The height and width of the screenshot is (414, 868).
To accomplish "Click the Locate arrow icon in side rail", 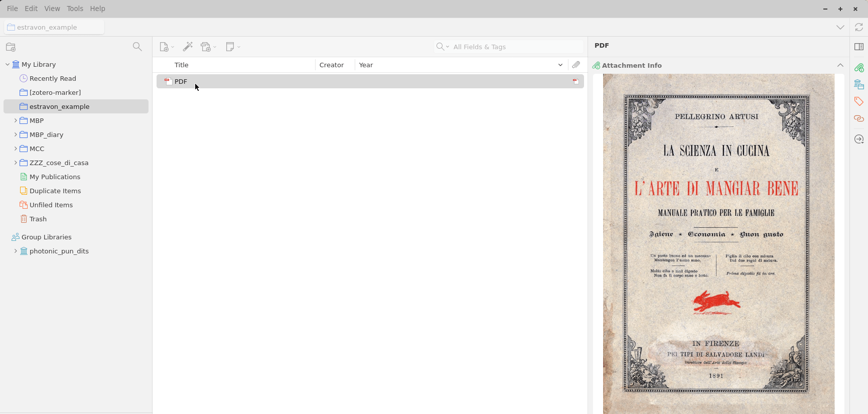I will (x=859, y=139).
